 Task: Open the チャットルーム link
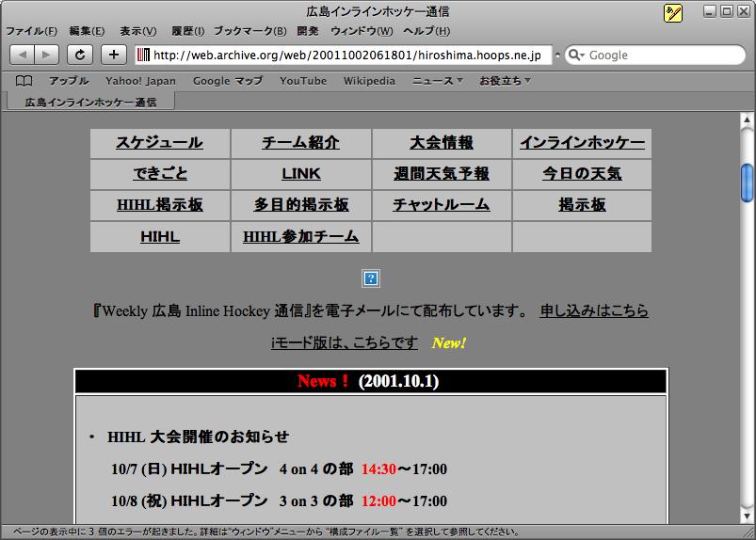click(441, 204)
